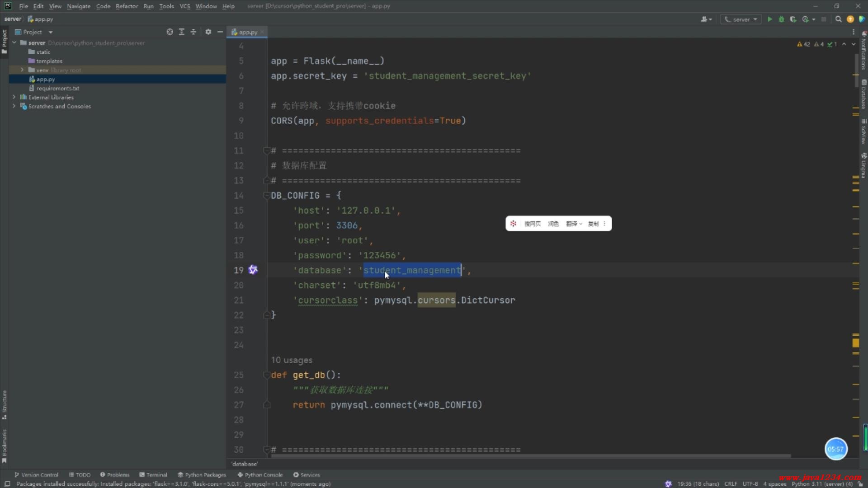This screenshot has width=868, height=488.
Task: Open Project panel settings gear
Action: [x=208, y=32]
